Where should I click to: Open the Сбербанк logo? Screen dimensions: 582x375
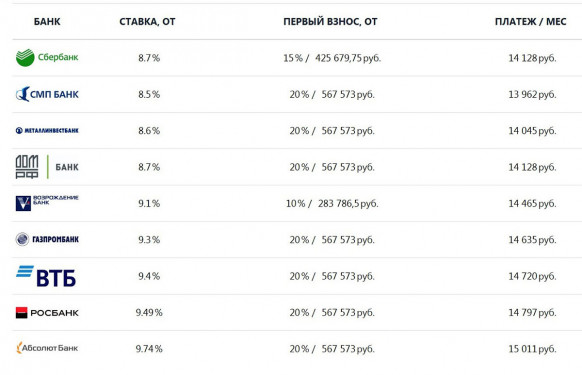(x=47, y=58)
